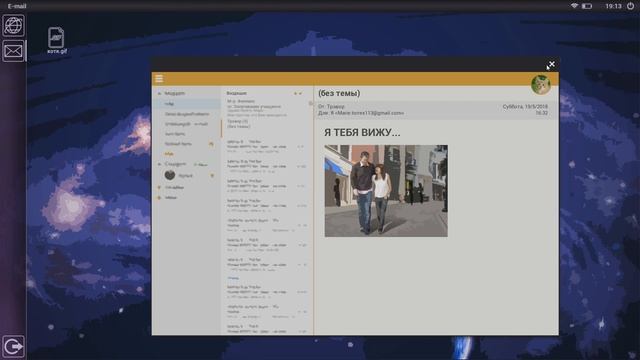The width and height of the screenshot is (640, 360).
Task: Collapse the second sidebar section arrow
Action: [160, 164]
